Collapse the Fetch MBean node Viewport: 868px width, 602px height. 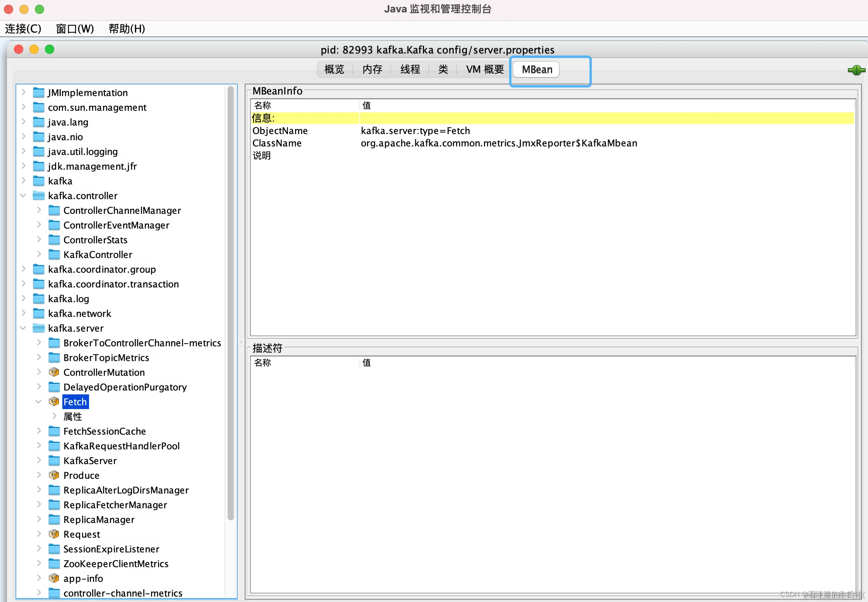pos(39,402)
